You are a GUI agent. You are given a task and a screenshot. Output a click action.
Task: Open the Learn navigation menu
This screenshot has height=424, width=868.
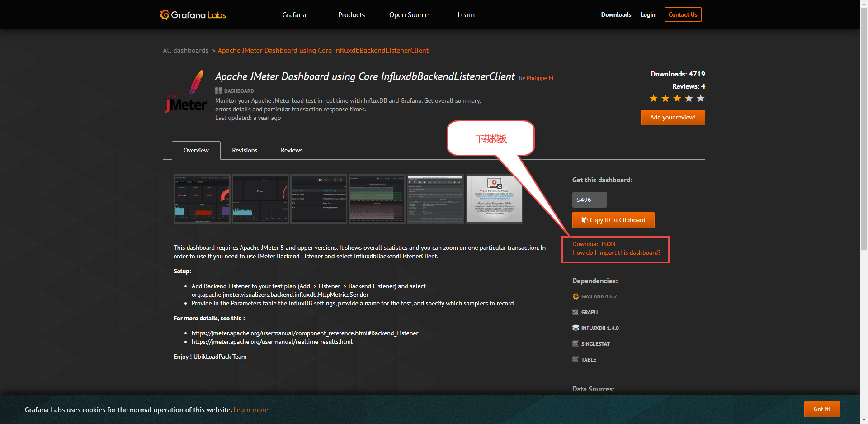[x=466, y=15]
